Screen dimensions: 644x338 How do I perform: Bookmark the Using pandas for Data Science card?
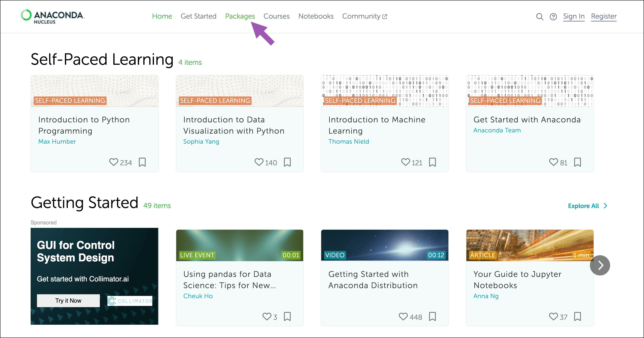[287, 317]
